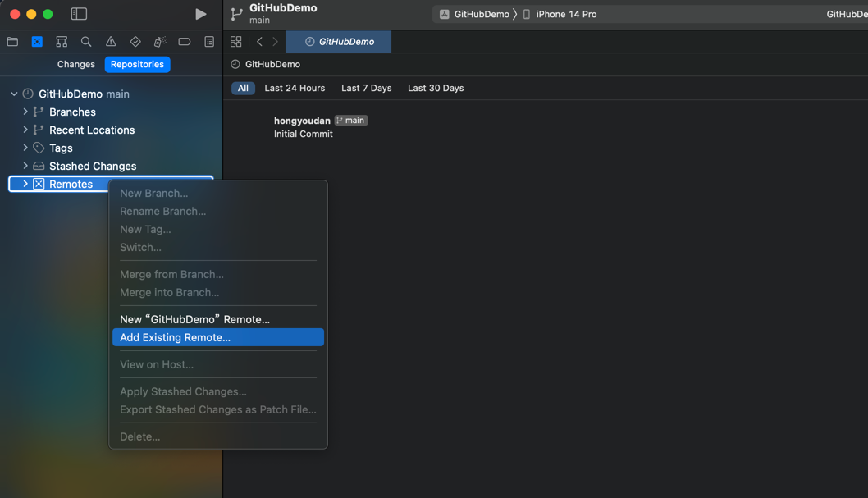This screenshot has width=868, height=498.
Task: Open the Find navigator magnifier icon
Action: (86, 42)
